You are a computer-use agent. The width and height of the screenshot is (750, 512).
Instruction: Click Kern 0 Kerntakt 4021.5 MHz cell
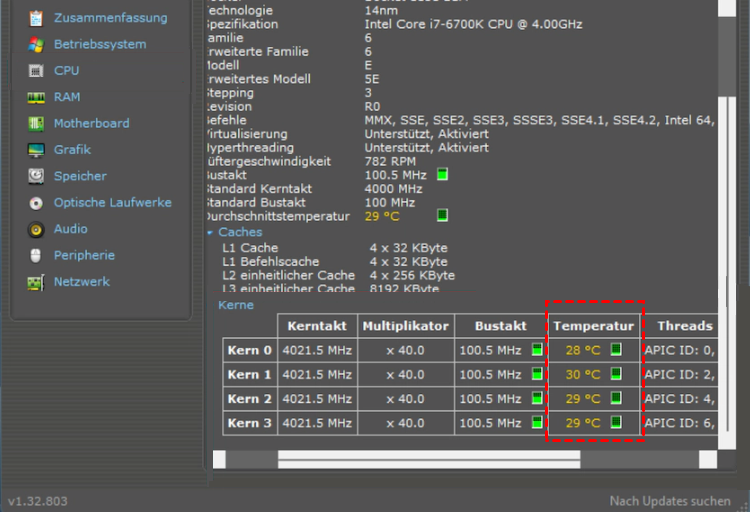[317, 350]
